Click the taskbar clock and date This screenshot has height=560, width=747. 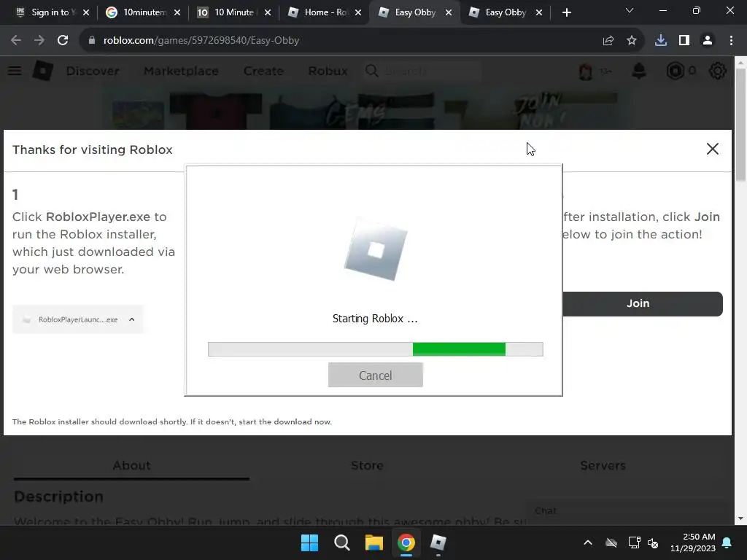pos(693,542)
